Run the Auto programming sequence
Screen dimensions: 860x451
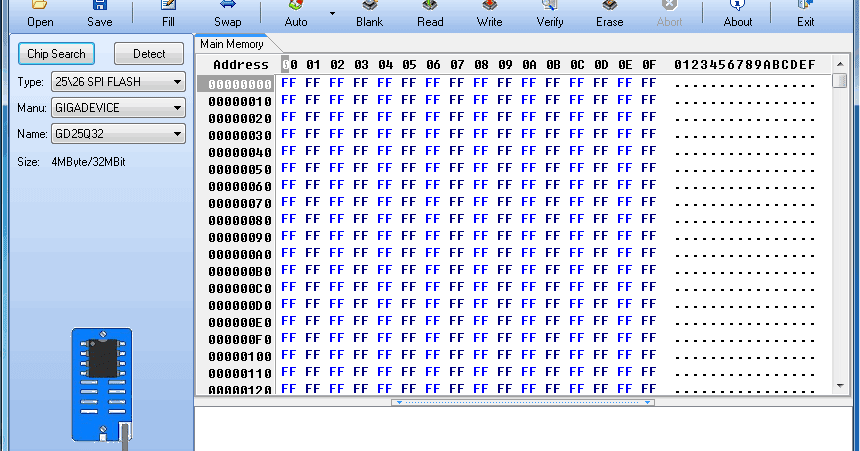coord(296,14)
